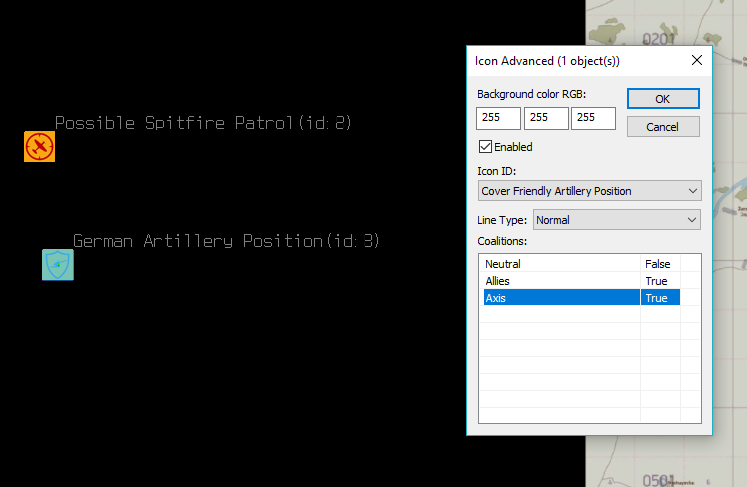Click the False value for Neutral

coord(657,264)
